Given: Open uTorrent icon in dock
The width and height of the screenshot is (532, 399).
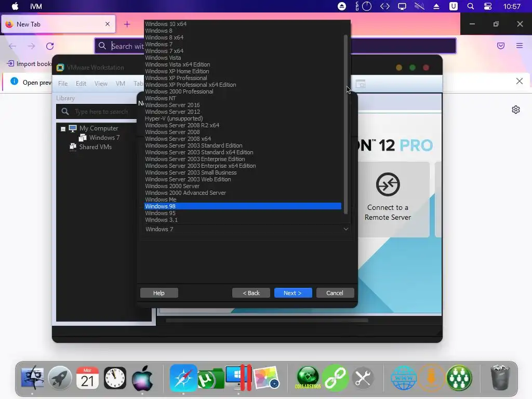Looking at the screenshot, I should point(210,379).
